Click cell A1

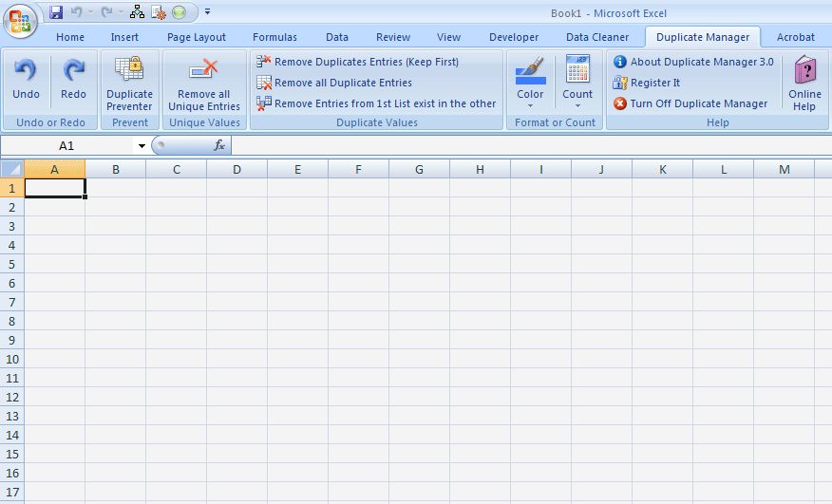(55, 188)
